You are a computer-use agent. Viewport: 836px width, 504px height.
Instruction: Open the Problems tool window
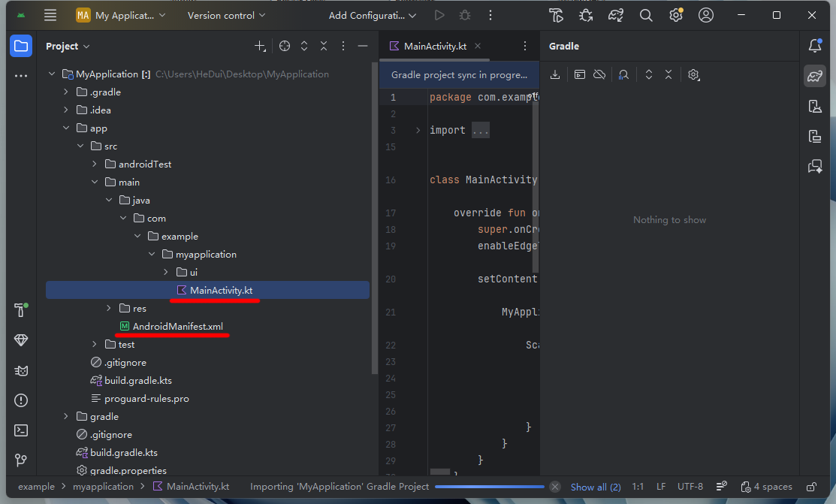point(20,400)
